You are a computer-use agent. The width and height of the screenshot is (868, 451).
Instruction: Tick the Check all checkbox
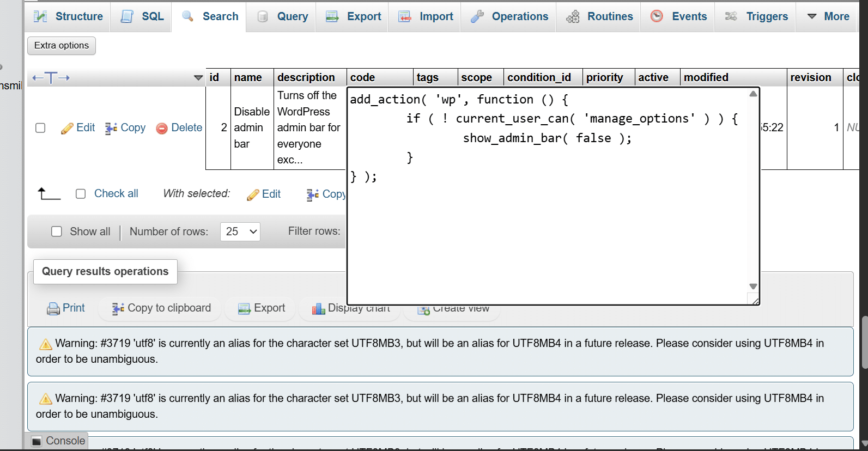tap(81, 194)
